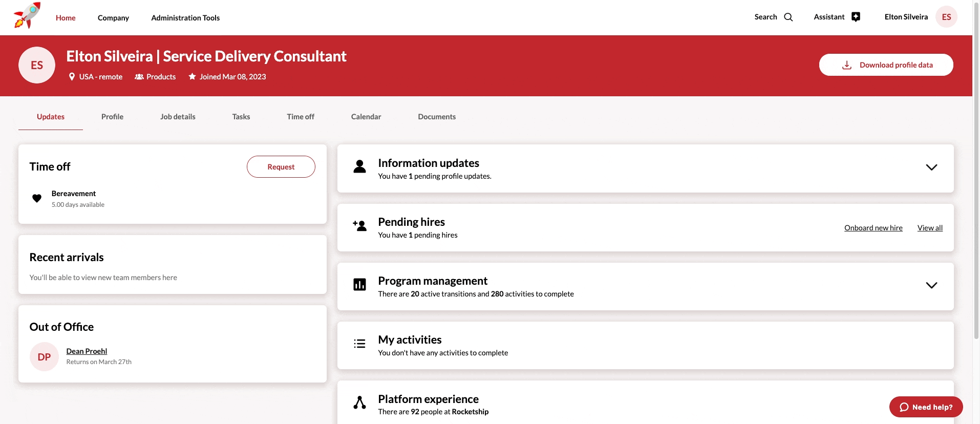980x424 pixels.
Task: Open the Assistant sparkle icon
Action: (856, 17)
